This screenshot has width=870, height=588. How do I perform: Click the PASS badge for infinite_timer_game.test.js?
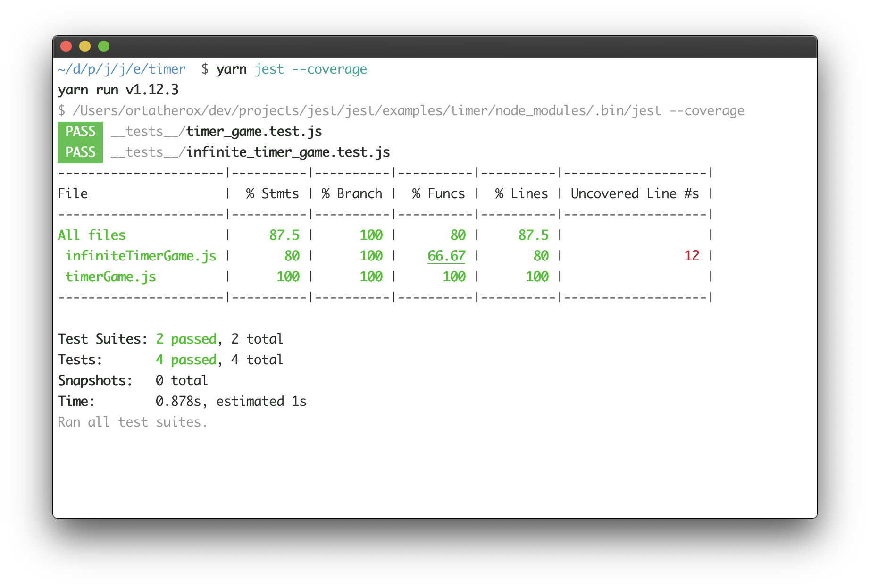80,152
